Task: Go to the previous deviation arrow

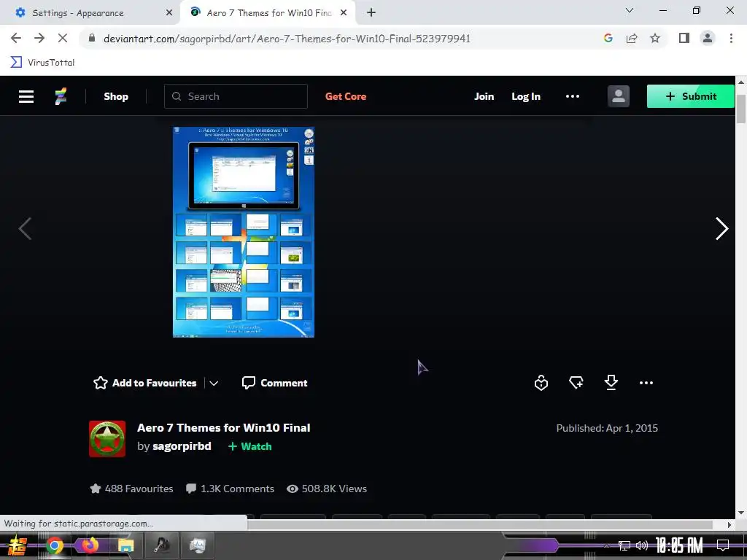Action: click(25, 228)
